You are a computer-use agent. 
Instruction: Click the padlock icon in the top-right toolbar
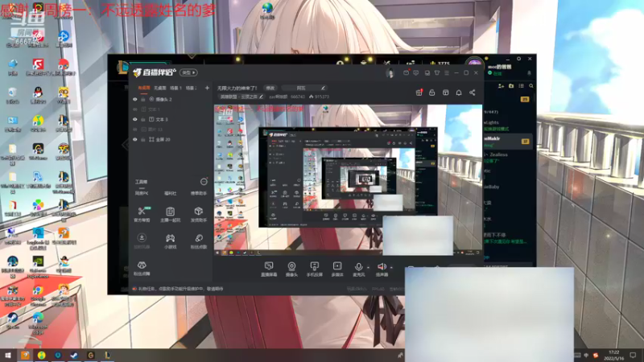coord(432,93)
